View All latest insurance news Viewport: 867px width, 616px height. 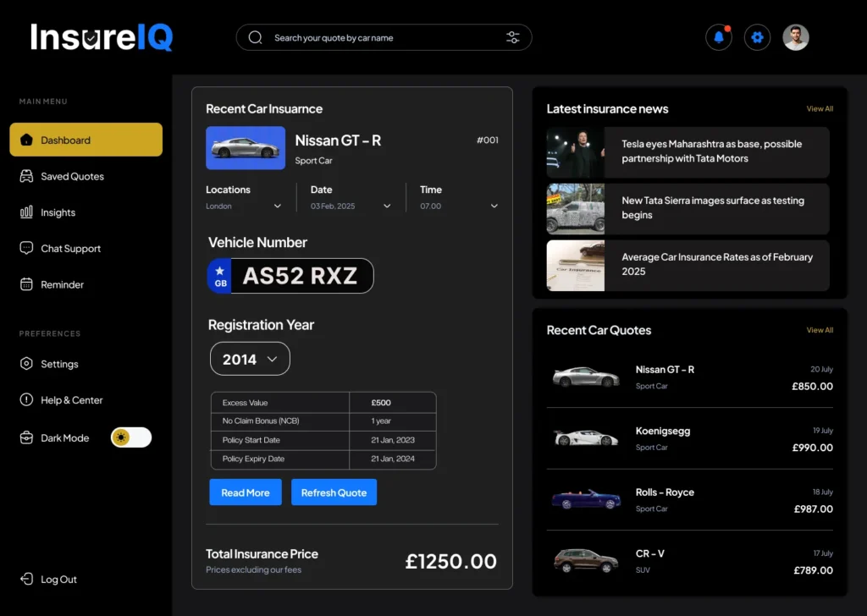tap(820, 109)
